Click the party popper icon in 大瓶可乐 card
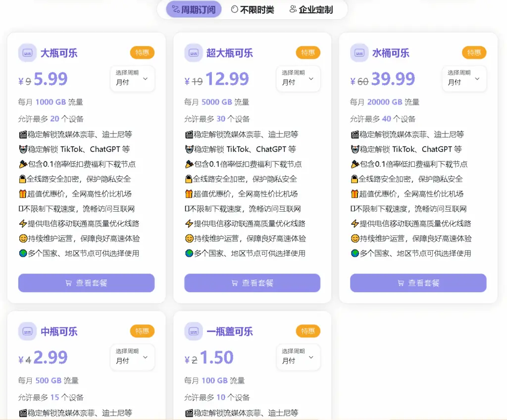The image size is (507, 420). click(23, 164)
